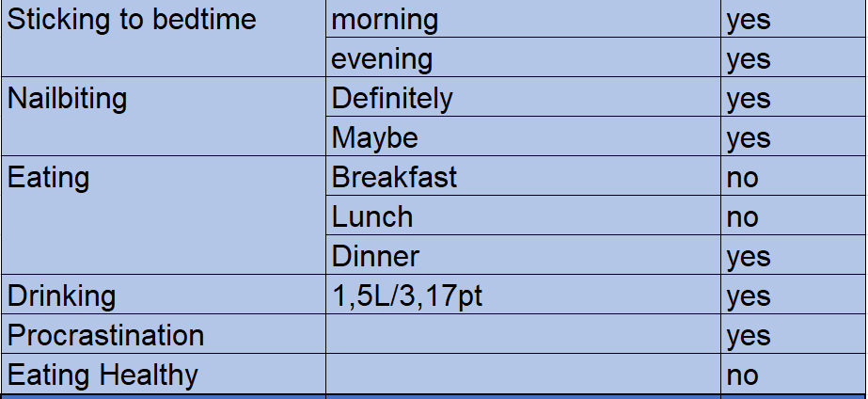
Task: Select the "Dinner" cell
Action: (375, 257)
